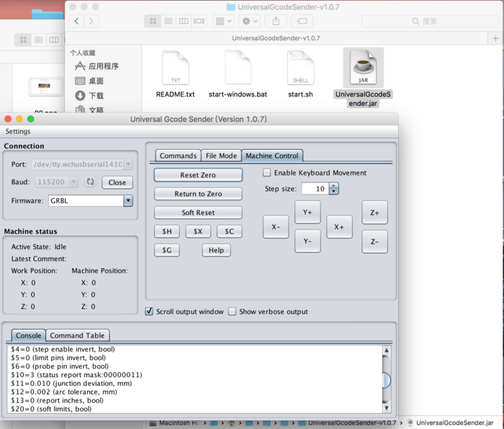Expand the Firmware GRBL dropdown
This screenshot has height=429, width=504.
click(x=128, y=201)
